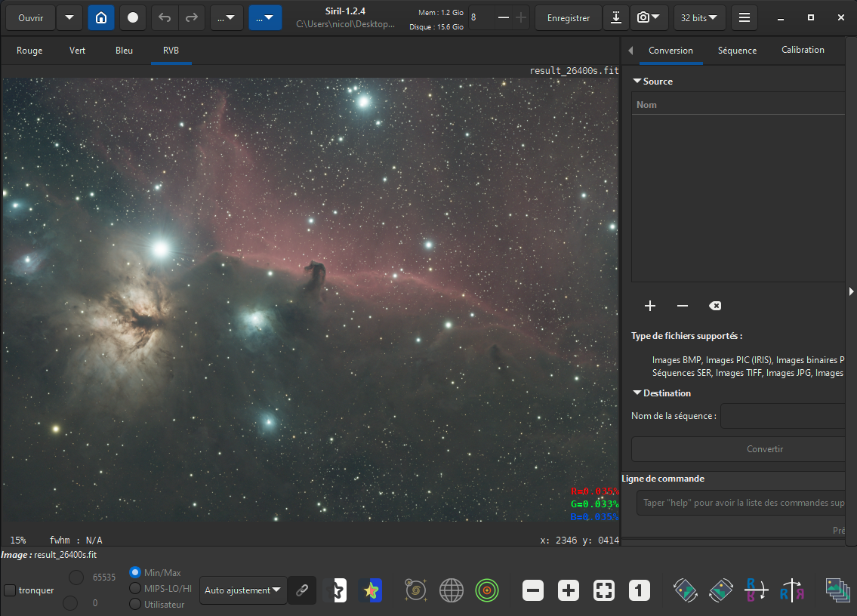Viewport: 857px width, 616px height.
Task: Click the Nom de la séquence field
Action: pos(781,416)
